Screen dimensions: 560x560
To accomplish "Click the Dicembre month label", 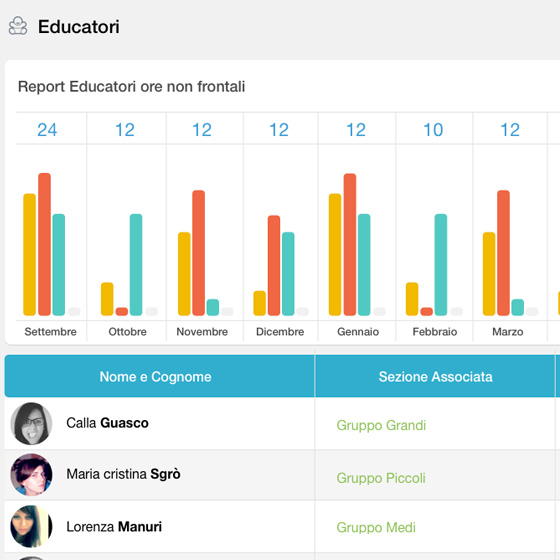I will [280, 332].
